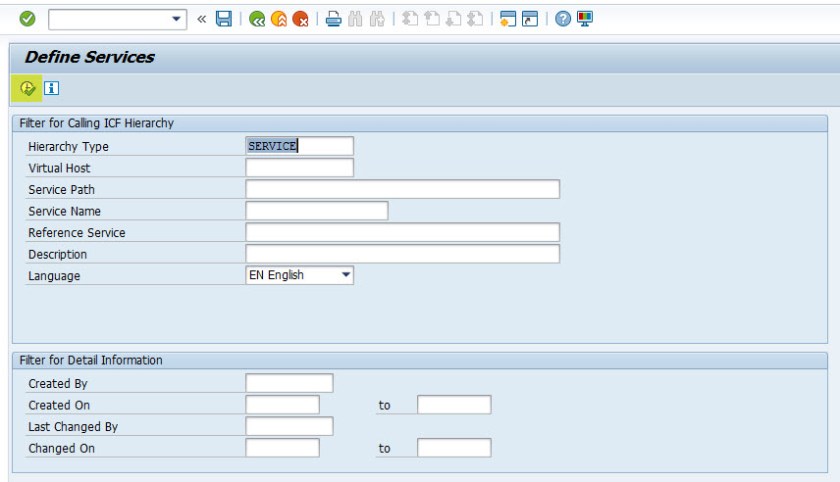Open the Help question mark icon
Viewport: 840px width, 482px height.
[x=562, y=19]
